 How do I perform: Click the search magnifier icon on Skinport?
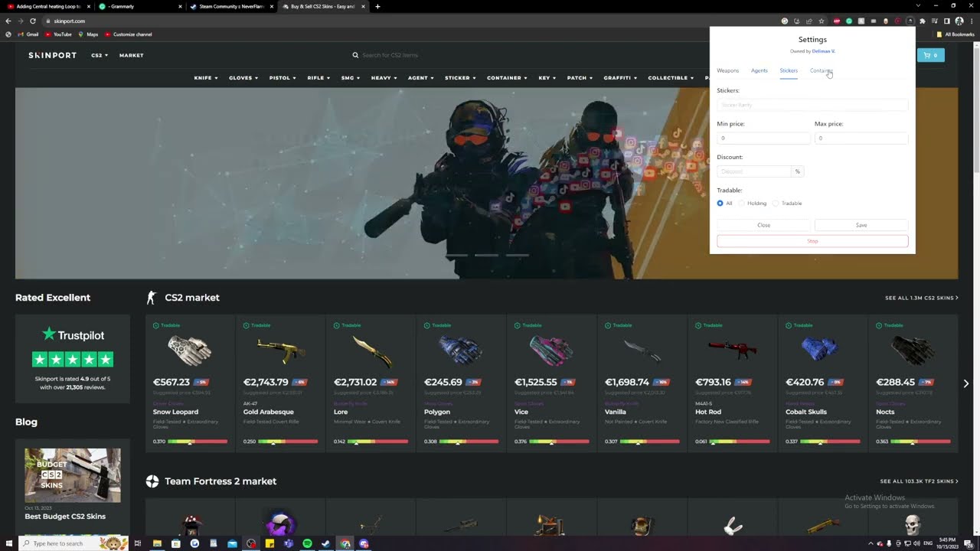pos(355,55)
